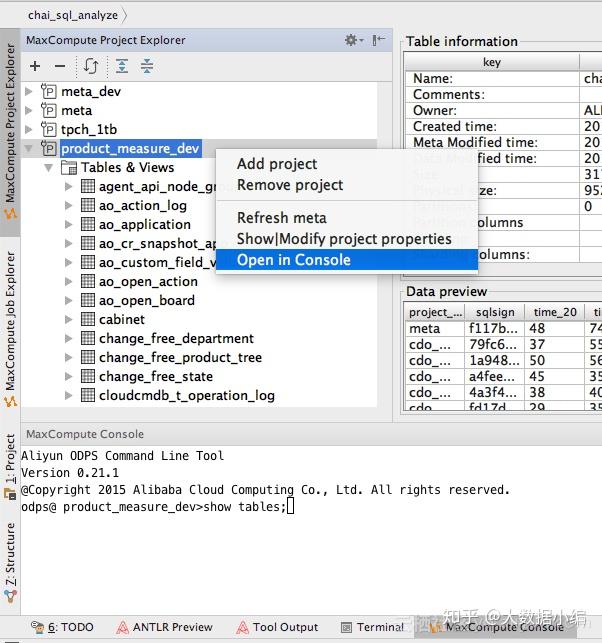Click the key column header in Table information
The width and height of the screenshot is (602, 643).
pyautogui.click(x=492, y=62)
